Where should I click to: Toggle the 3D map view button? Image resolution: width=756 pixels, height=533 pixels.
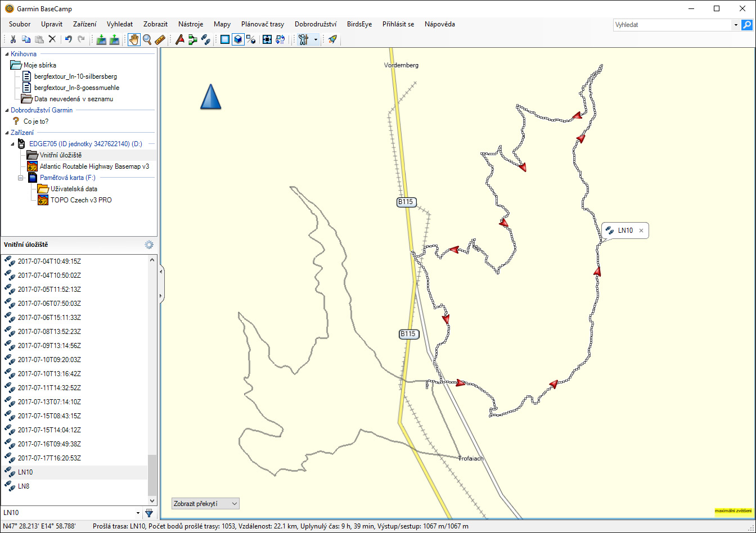pos(238,39)
